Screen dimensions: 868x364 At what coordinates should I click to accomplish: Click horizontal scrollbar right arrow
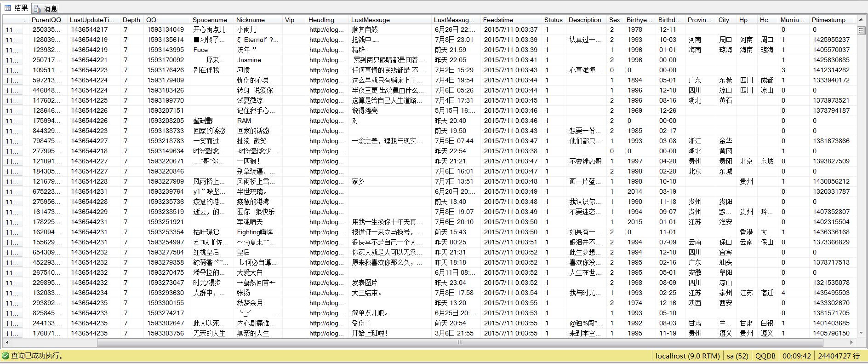point(852,343)
